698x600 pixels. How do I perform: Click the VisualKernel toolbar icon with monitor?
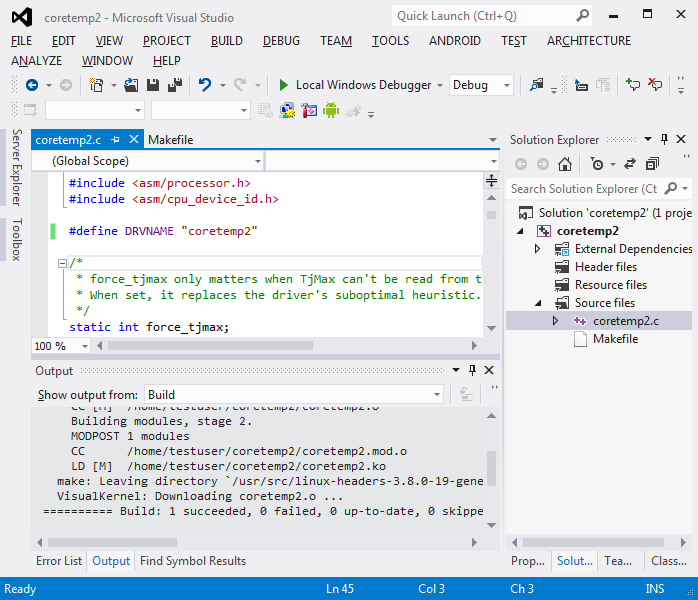[287, 110]
